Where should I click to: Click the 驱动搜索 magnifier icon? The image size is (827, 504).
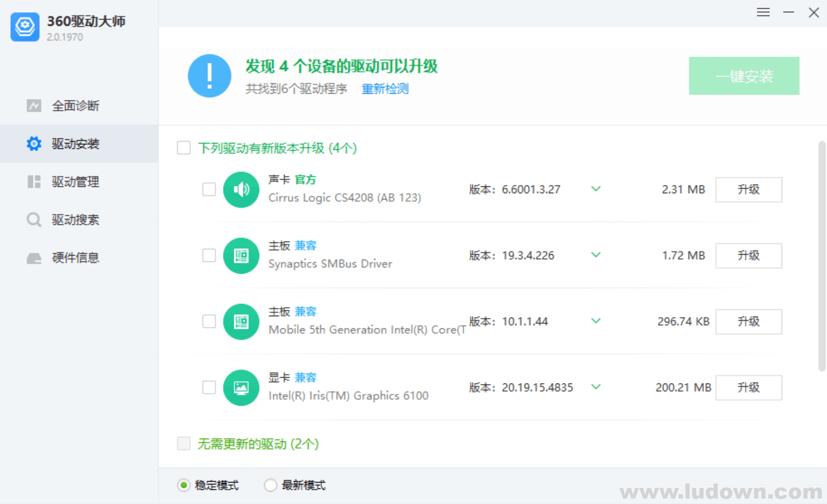34,220
